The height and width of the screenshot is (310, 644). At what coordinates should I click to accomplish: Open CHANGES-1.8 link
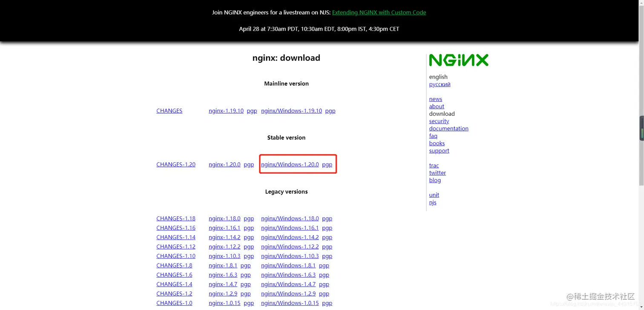pyautogui.click(x=174, y=265)
